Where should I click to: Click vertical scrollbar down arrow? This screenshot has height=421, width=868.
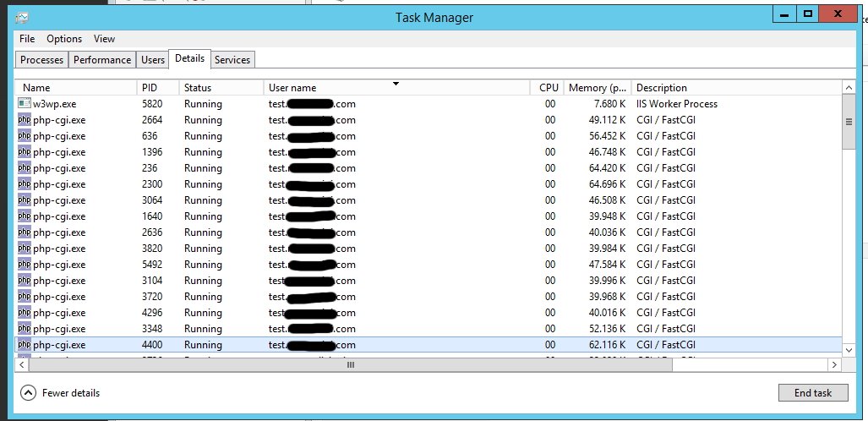(849, 349)
